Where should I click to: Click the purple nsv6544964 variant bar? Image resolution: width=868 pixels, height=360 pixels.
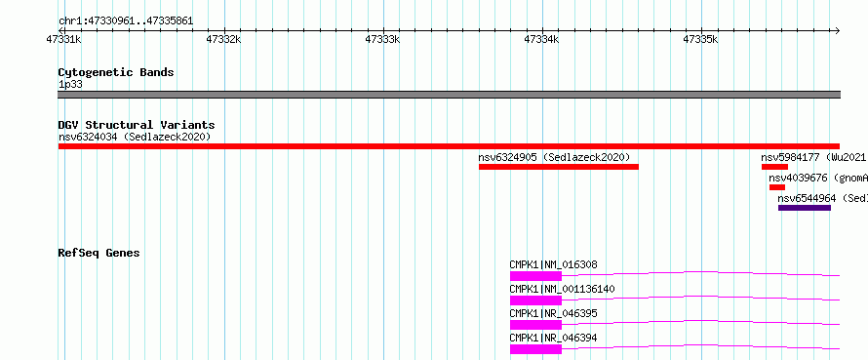(x=805, y=208)
